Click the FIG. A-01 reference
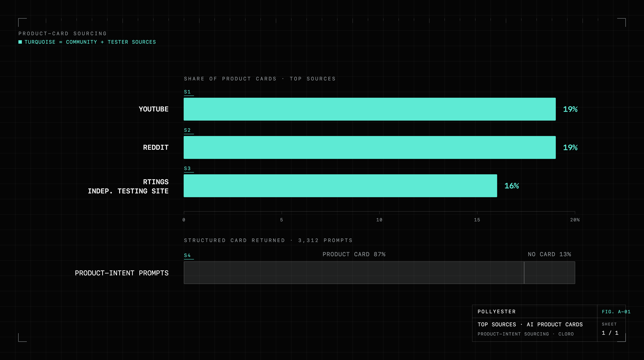Image resolution: width=644 pixels, height=360 pixels. (x=616, y=312)
